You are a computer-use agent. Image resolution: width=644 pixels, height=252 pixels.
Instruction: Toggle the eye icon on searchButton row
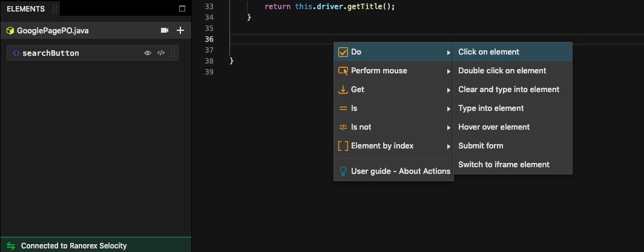pyautogui.click(x=148, y=53)
